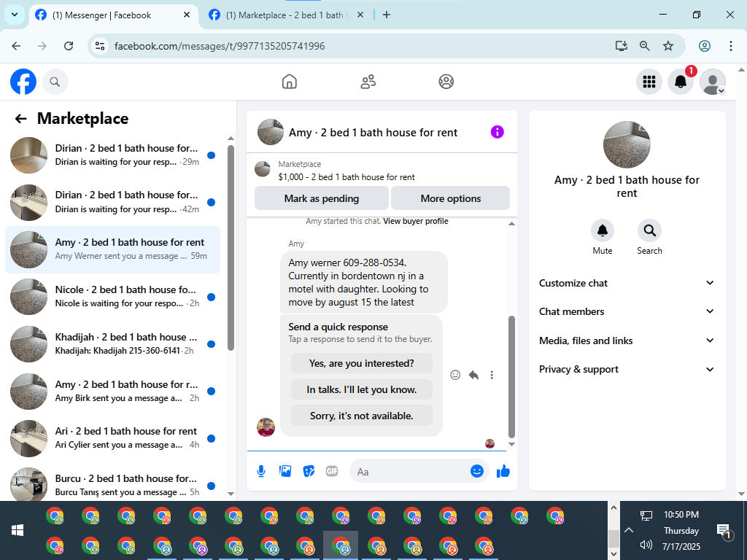The image size is (747, 560).
Task: Open the Nicole conversation
Action: [x=112, y=297]
